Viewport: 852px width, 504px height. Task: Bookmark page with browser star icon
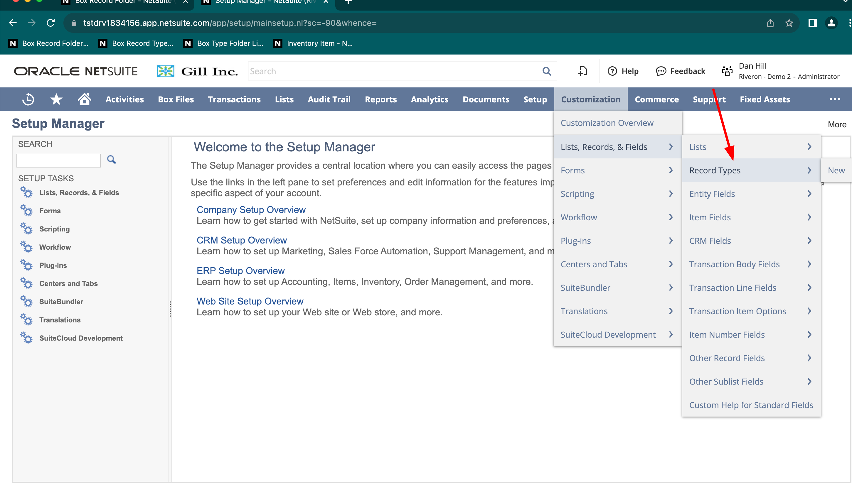pyautogui.click(x=789, y=23)
